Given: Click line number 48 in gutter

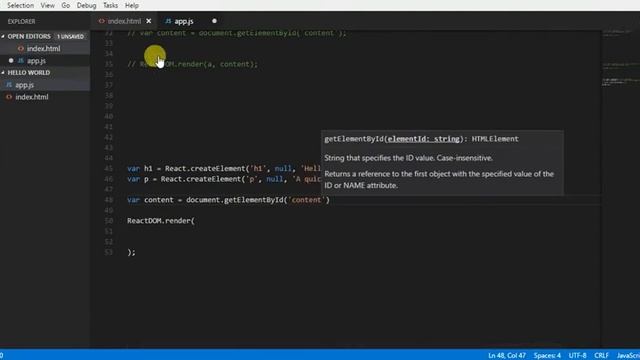Looking at the screenshot, I should point(109,200).
